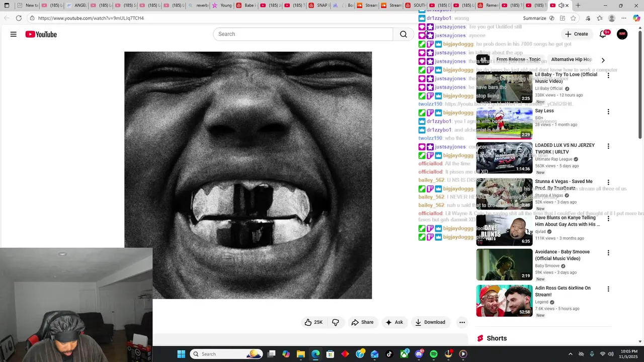Click the Task View taskbar icon

pos(271,354)
